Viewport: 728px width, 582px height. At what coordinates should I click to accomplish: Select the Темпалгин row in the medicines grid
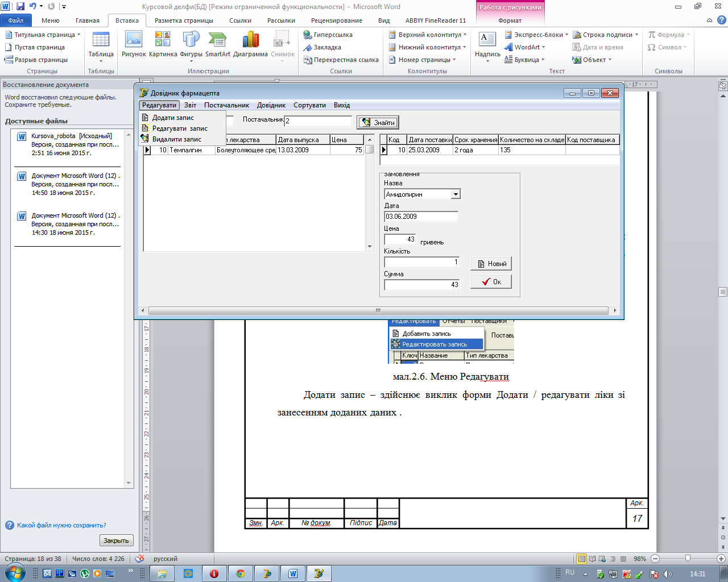pyautogui.click(x=253, y=150)
